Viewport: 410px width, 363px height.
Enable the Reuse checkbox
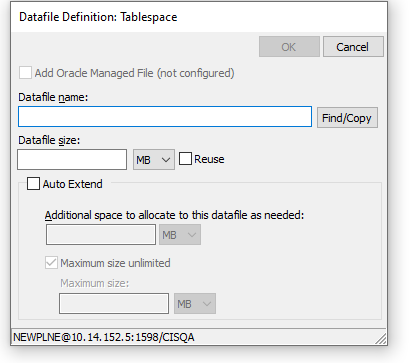(185, 159)
